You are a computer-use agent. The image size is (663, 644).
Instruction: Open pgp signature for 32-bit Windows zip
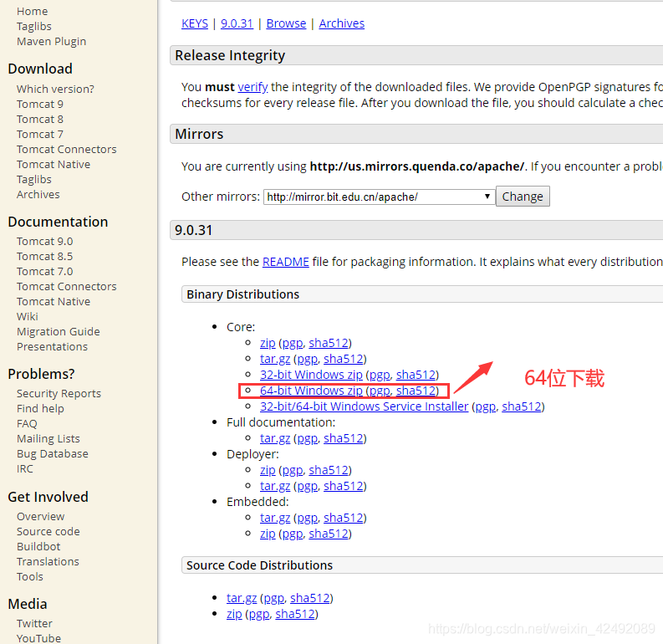380,375
